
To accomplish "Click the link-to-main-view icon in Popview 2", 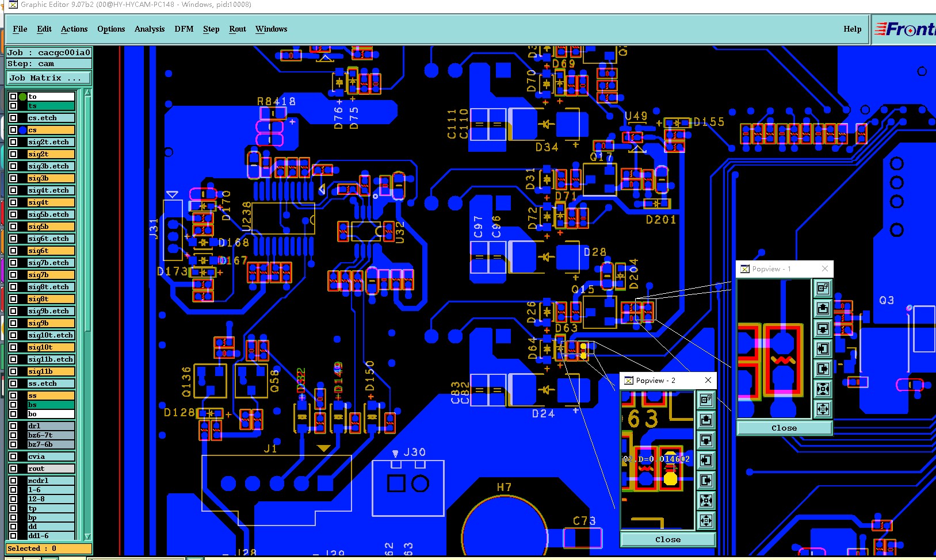I will pos(706,400).
